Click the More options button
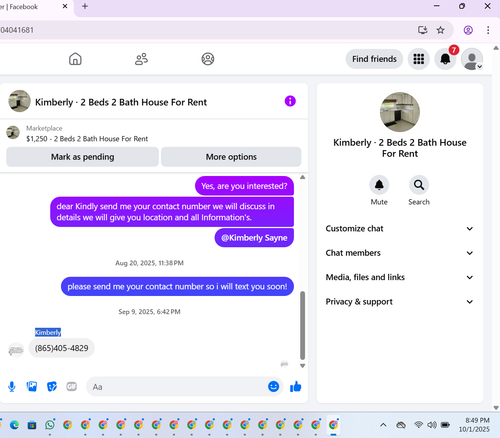 point(231,157)
